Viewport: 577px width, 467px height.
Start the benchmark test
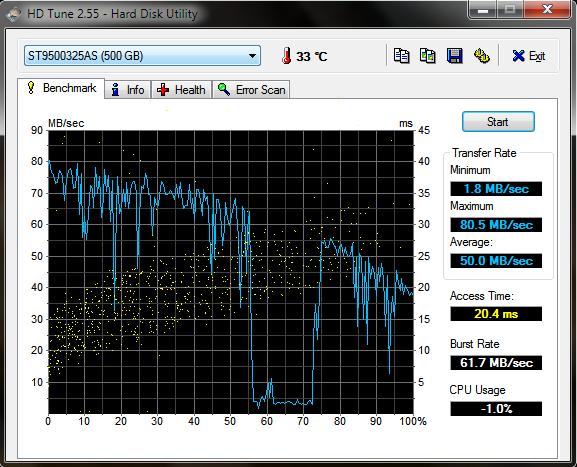pyautogui.click(x=498, y=122)
